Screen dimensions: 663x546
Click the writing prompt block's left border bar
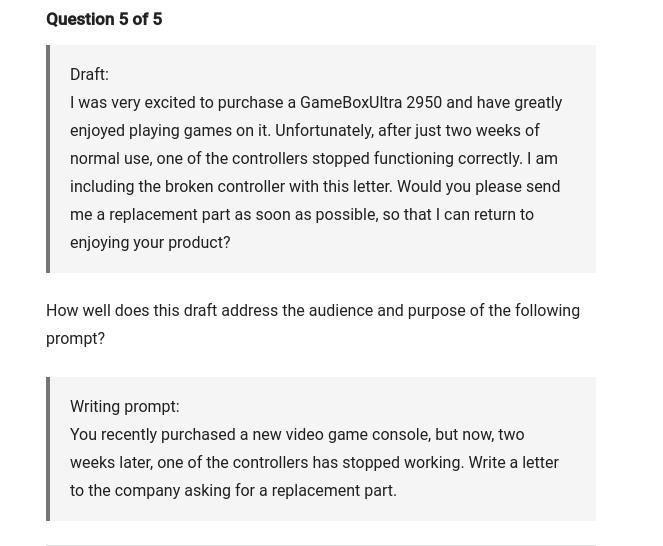click(x=48, y=448)
